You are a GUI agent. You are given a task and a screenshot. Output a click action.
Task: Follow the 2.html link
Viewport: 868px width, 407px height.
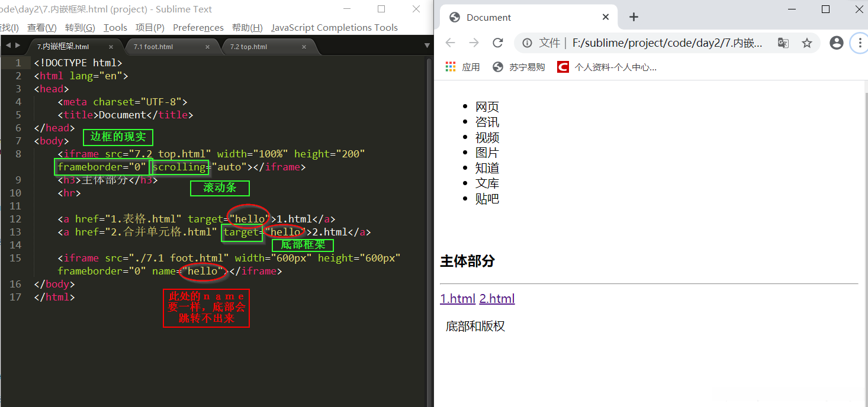coord(497,298)
